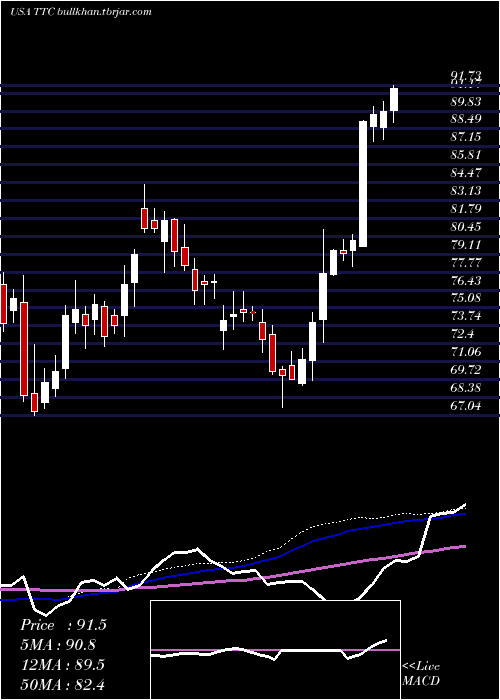Click the 73.74 price axis label
The height and width of the screenshot is (700, 500).
[x=466, y=316]
